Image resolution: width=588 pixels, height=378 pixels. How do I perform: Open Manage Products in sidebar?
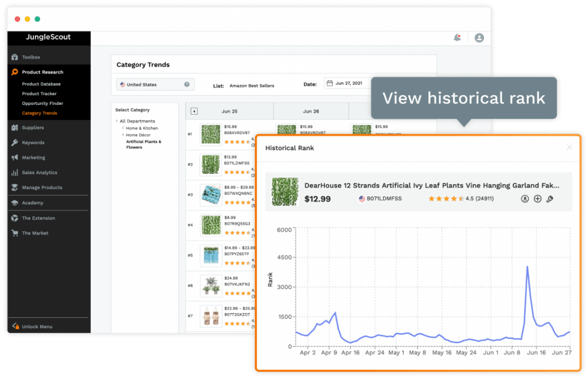click(41, 188)
